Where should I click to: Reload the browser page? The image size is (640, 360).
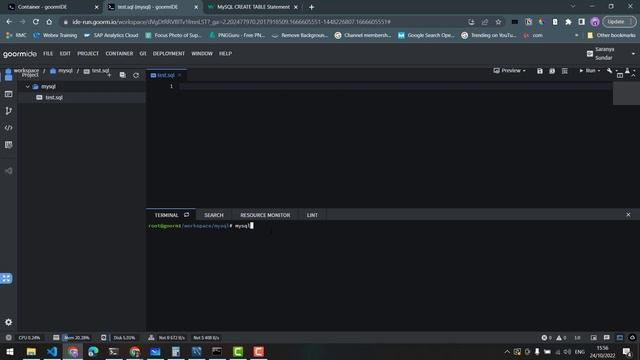click(x=36, y=22)
